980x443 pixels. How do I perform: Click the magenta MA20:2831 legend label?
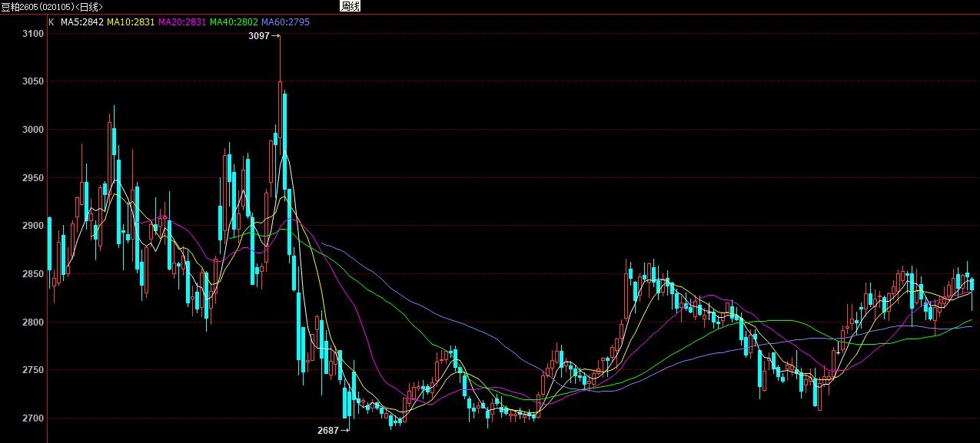click(x=182, y=22)
